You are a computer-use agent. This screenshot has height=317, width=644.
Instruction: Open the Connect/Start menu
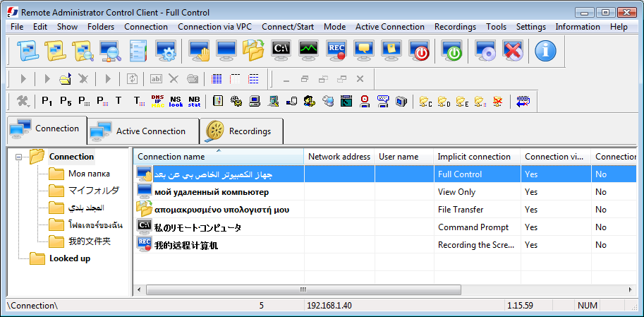coord(288,27)
